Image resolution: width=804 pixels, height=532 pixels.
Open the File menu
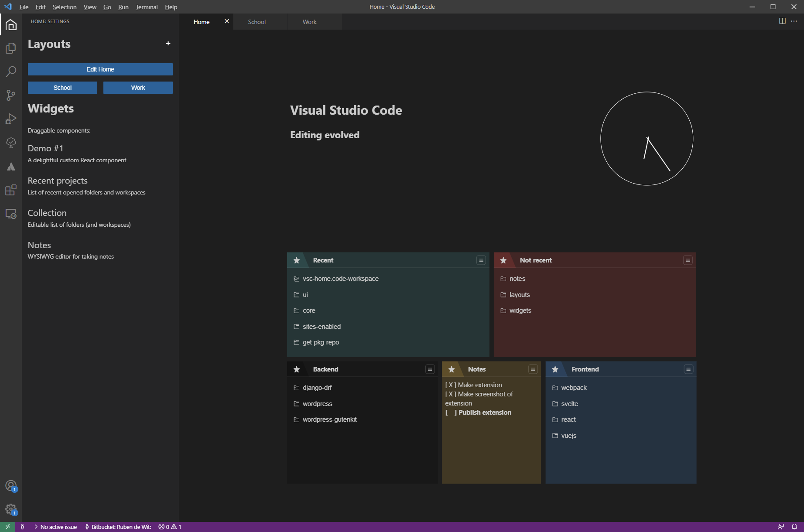pyautogui.click(x=24, y=7)
